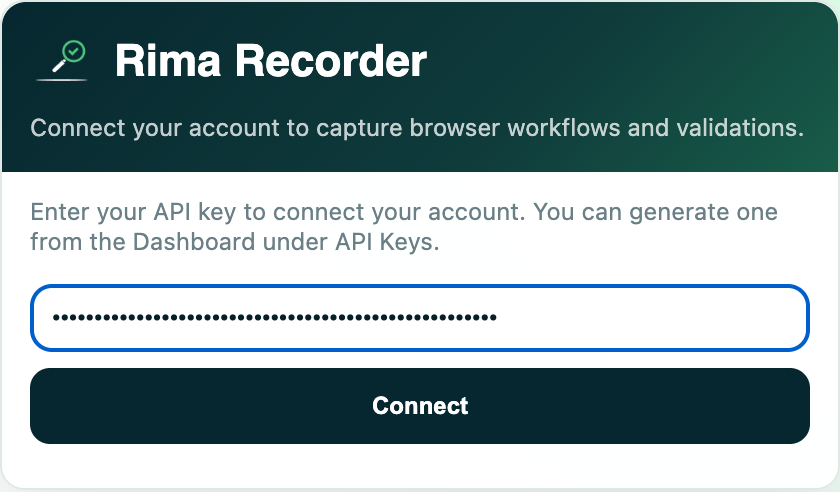Click the "API Keys" text in instructions

[x=387, y=242]
